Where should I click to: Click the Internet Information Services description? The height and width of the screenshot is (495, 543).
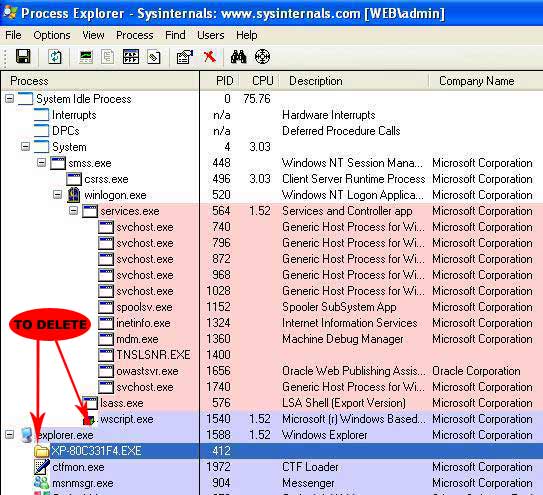(349, 323)
